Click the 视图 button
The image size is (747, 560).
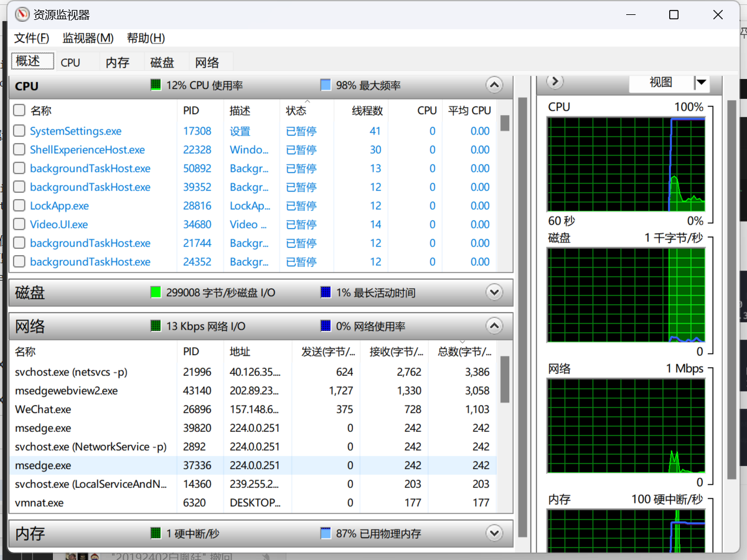[x=661, y=82]
